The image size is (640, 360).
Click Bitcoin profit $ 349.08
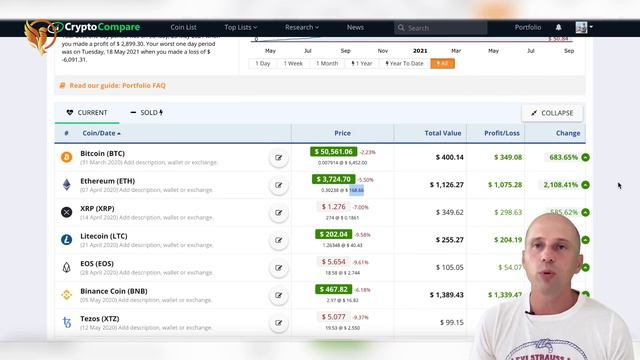click(508, 157)
